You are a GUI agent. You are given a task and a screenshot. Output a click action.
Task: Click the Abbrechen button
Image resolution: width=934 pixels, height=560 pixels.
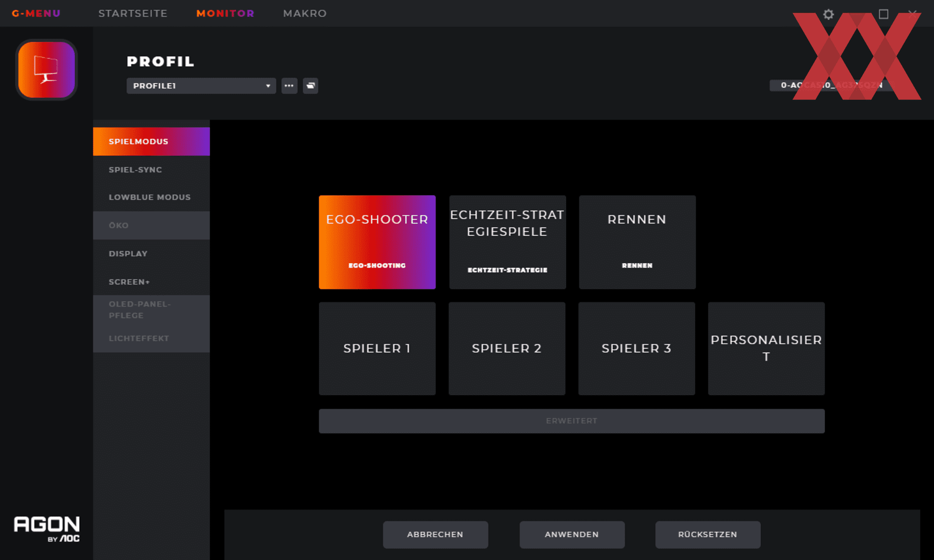coord(435,534)
